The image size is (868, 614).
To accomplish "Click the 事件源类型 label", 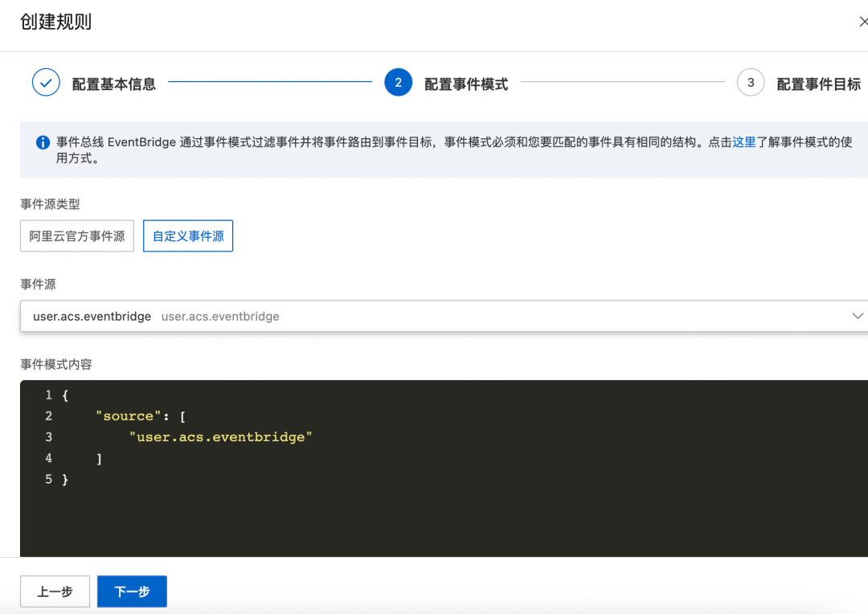I will (50, 204).
